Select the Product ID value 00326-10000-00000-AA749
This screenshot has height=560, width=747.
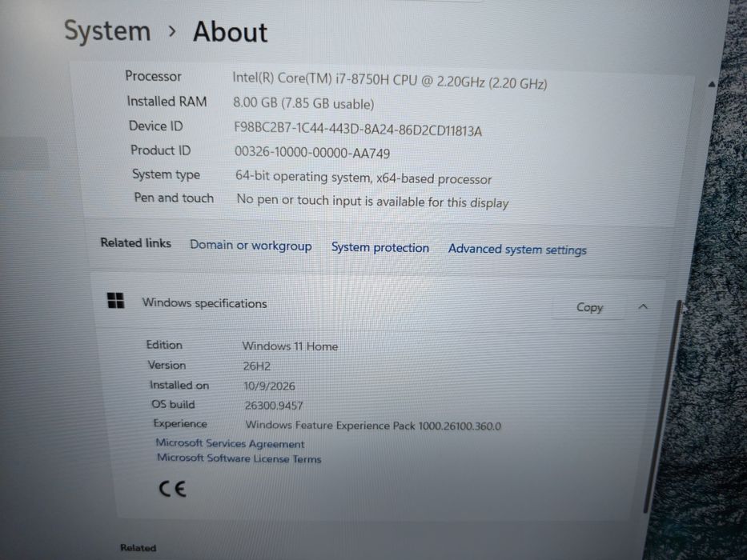click(312, 152)
